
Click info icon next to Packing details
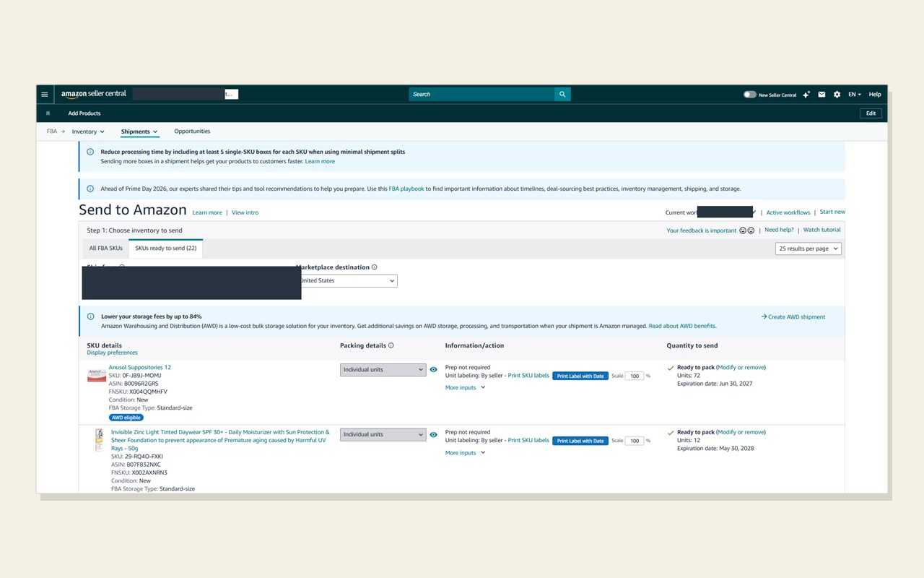tap(392, 346)
